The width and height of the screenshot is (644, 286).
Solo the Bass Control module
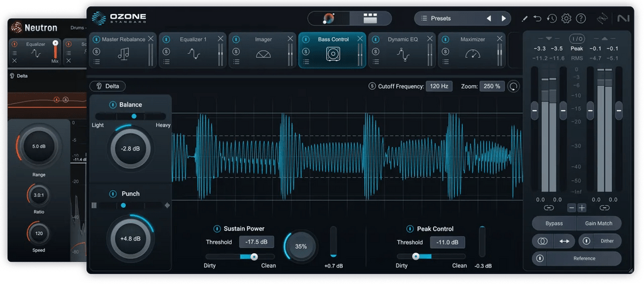pyautogui.click(x=306, y=52)
